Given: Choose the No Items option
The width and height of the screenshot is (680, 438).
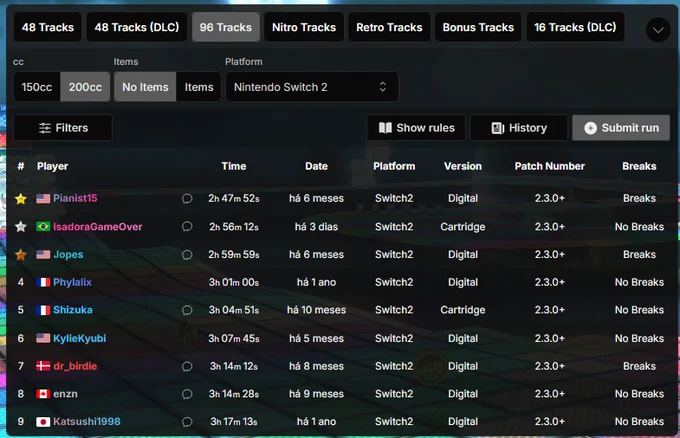Looking at the screenshot, I should [145, 87].
